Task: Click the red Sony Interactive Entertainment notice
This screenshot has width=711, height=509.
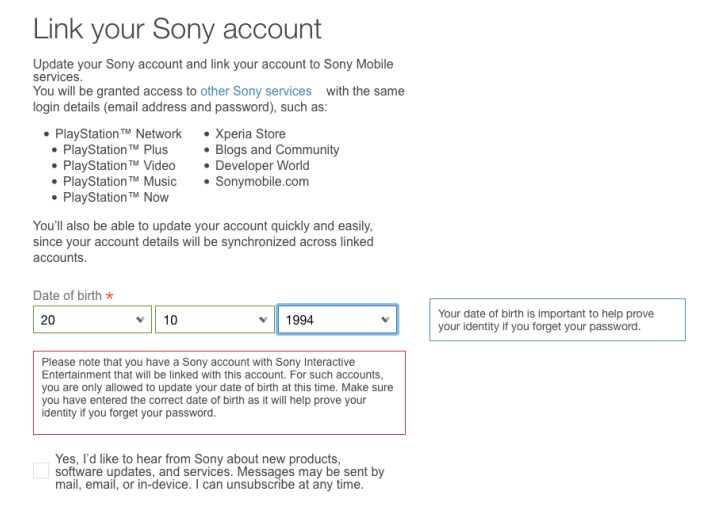Action: pos(219,393)
